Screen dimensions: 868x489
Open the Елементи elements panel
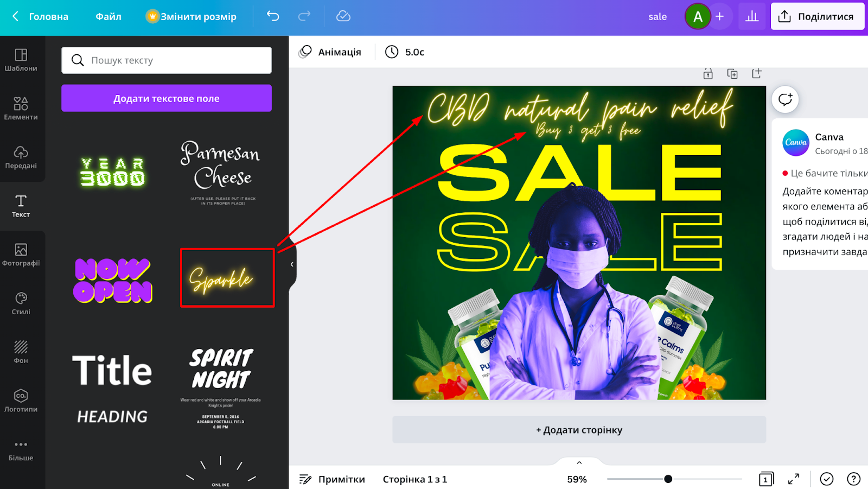click(21, 109)
